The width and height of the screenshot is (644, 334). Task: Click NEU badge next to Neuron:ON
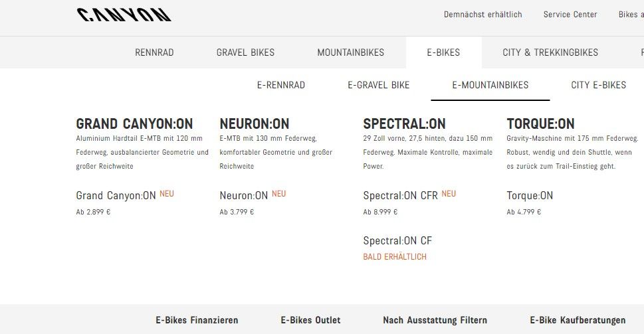click(279, 193)
